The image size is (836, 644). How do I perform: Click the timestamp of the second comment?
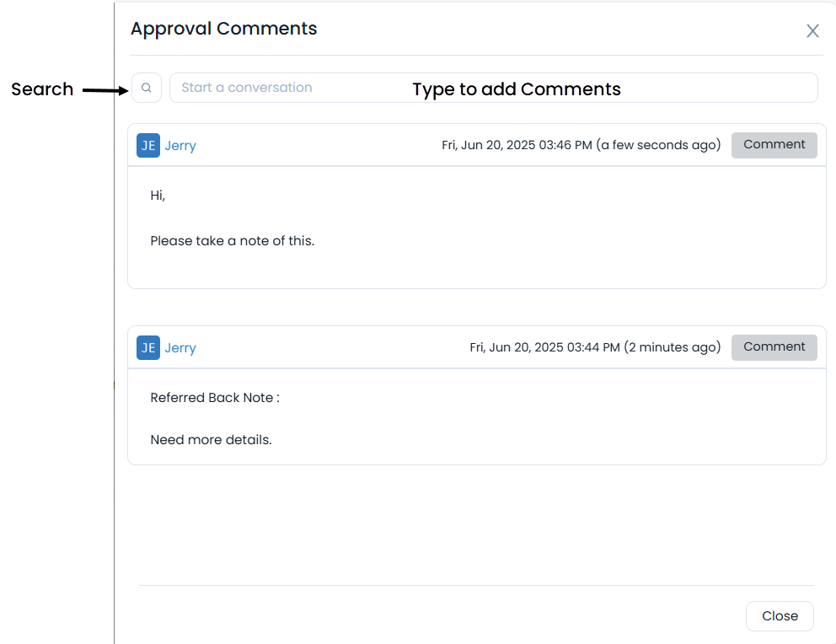(593, 346)
